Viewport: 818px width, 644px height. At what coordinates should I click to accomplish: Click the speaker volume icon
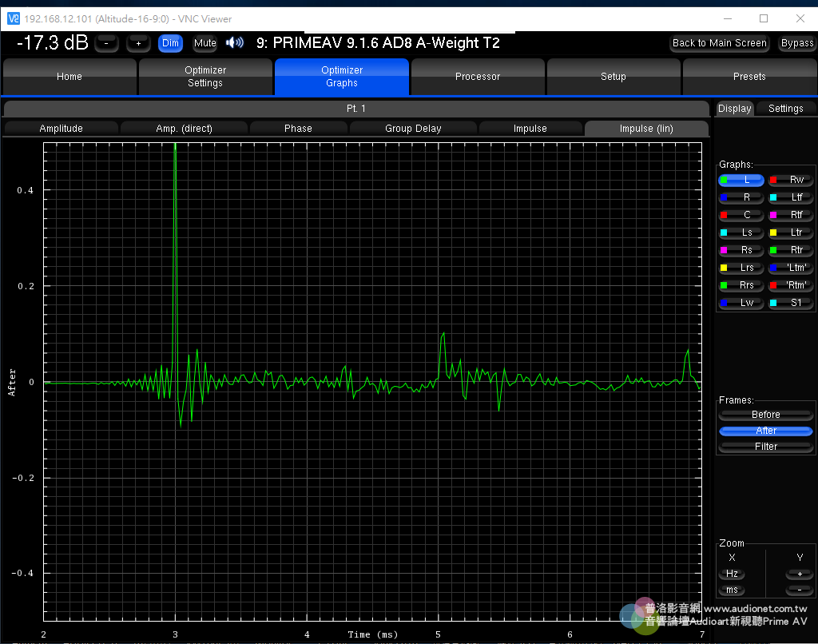coord(234,43)
